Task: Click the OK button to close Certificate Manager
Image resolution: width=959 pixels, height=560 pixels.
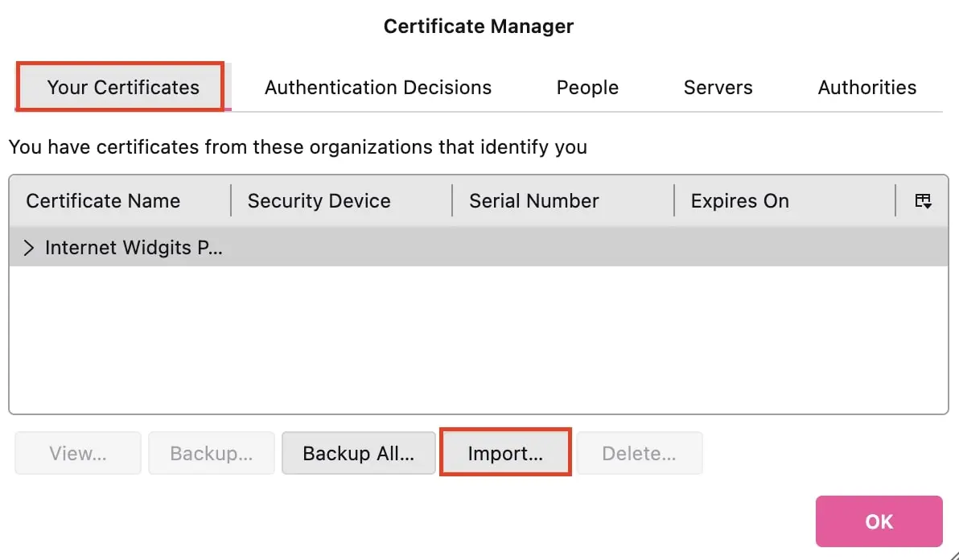Action: (879, 521)
